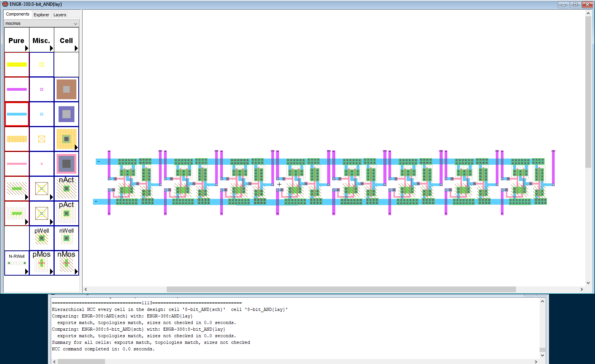Select the orange dotted polysilicon arc
Screen dimensions: 595x364
click(x=17, y=139)
